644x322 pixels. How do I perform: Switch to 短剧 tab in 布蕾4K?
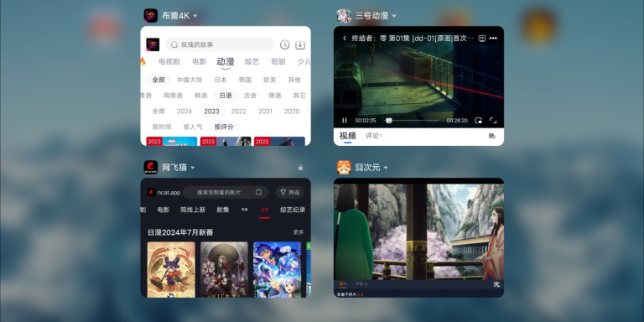click(x=278, y=62)
